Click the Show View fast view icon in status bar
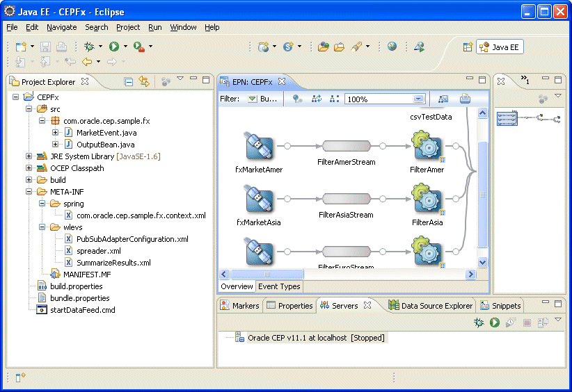This screenshot has height=392, width=572. (x=20, y=377)
